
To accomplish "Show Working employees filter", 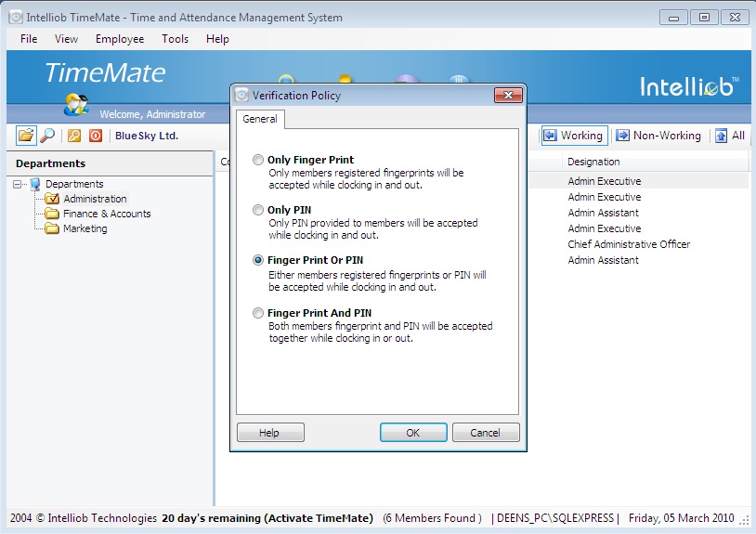I will coord(574,136).
